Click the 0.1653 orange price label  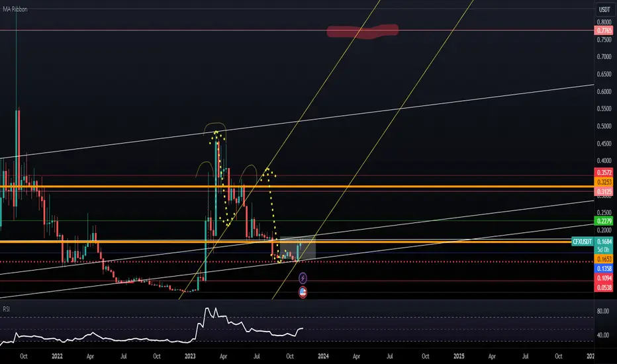604,259
